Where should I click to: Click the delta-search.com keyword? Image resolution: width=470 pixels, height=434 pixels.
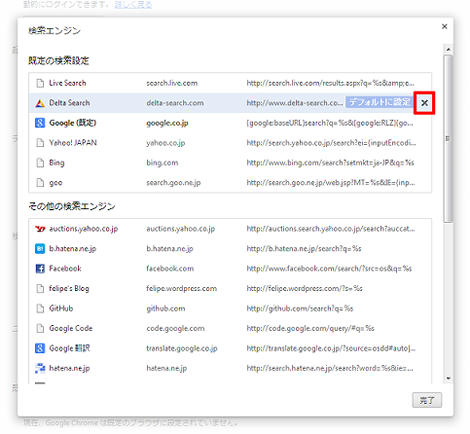[x=175, y=103]
